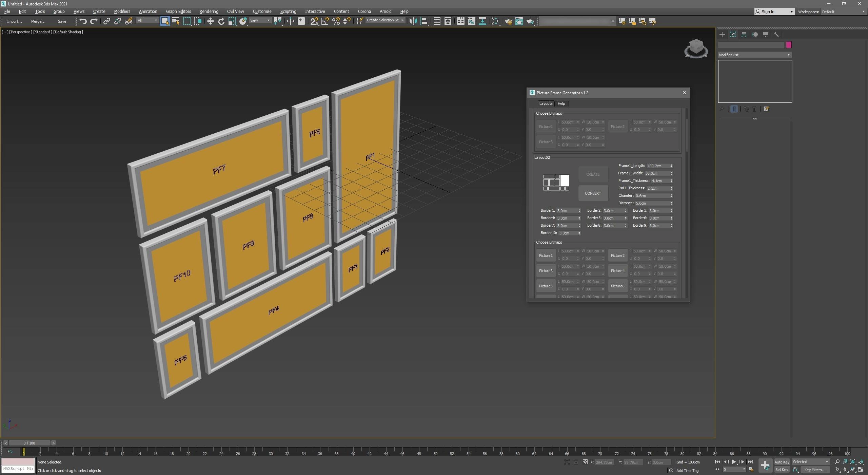Click the Mirror tool icon
The width and height of the screenshot is (868, 475).
(413, 21)
